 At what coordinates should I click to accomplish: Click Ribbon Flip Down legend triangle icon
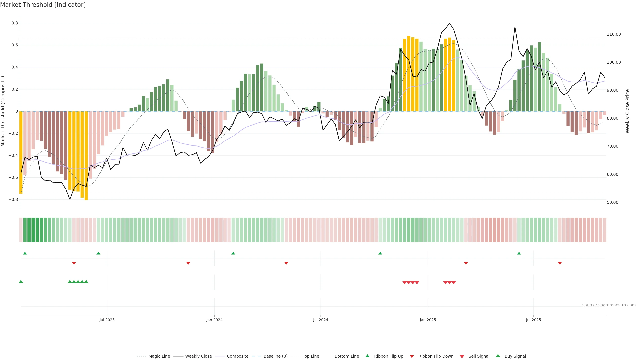[412, 356]
